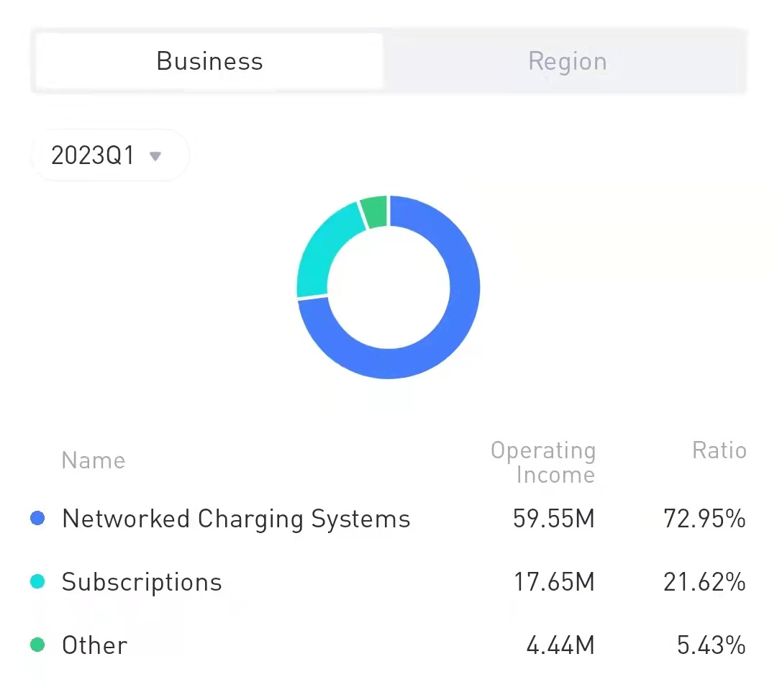
Task: Click the 17.65M operating income value
Action: coord(553,582)
